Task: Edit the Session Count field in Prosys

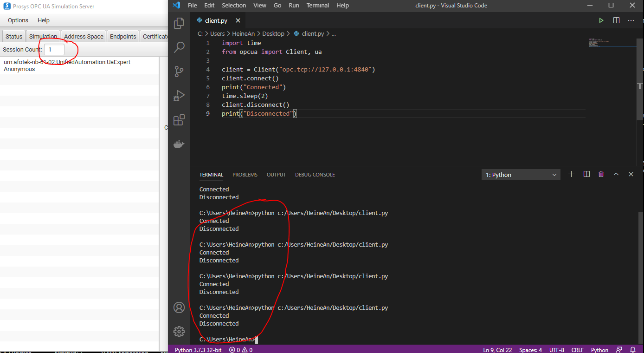Action: pyautogui.click(x=53, y=49)
